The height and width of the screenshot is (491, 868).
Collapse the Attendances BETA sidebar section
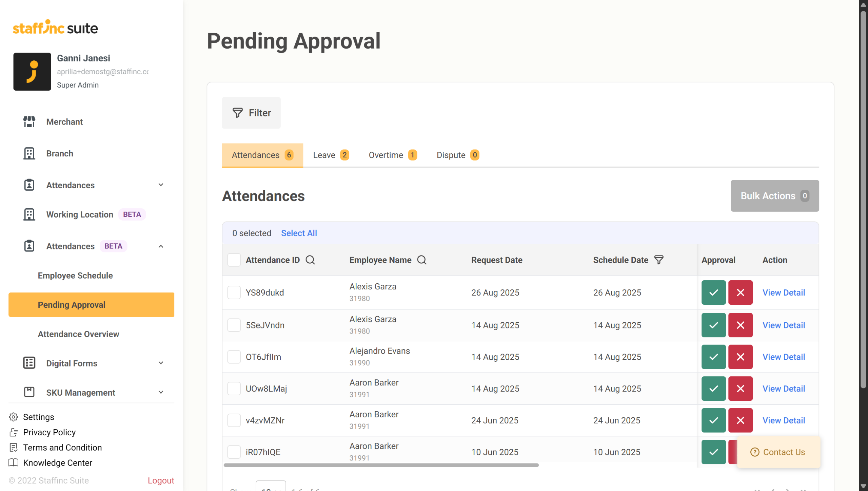coord(161,246)
